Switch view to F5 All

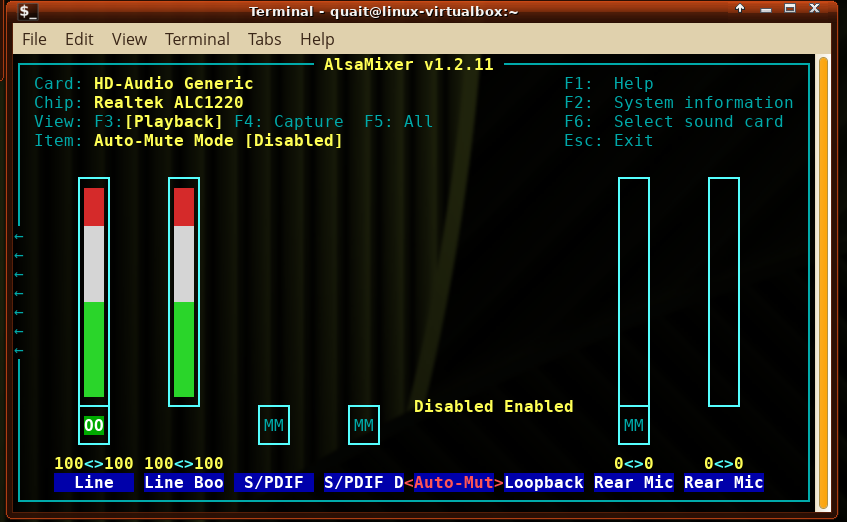coord(398,121)
